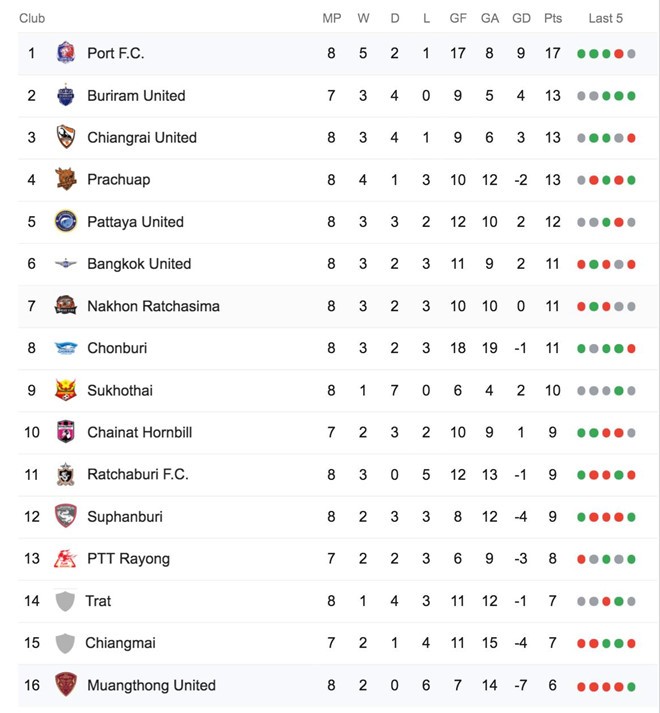Click the GD column header
This screenshot has width=660, height=713.
click(521, 18)
